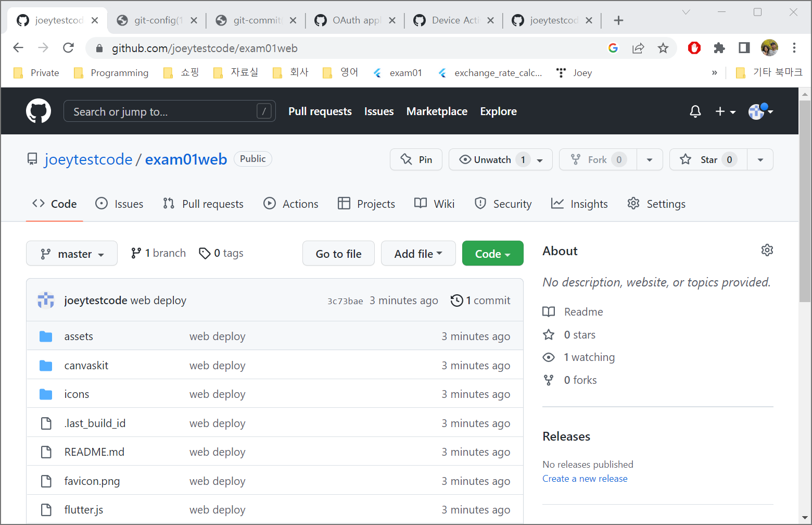Expand the Star lists dropdown arrow
Screen dimensions: 812x525
pos(760,159)
